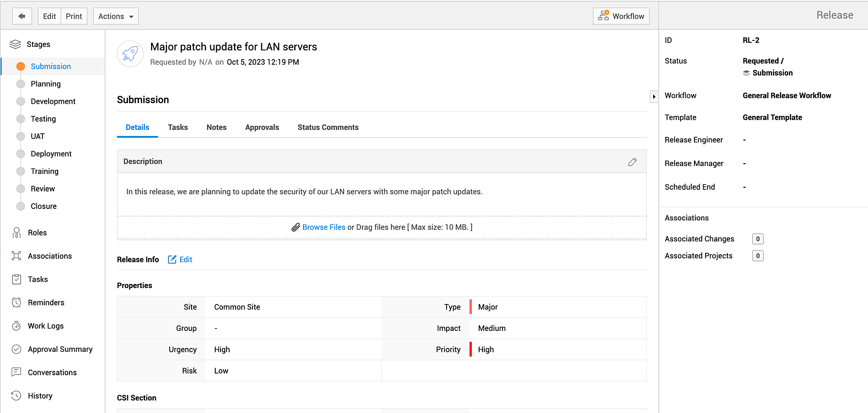This screenshot has width=868, height=413.
Task: Click the Development stage circle marker
Action: [20, 101]
